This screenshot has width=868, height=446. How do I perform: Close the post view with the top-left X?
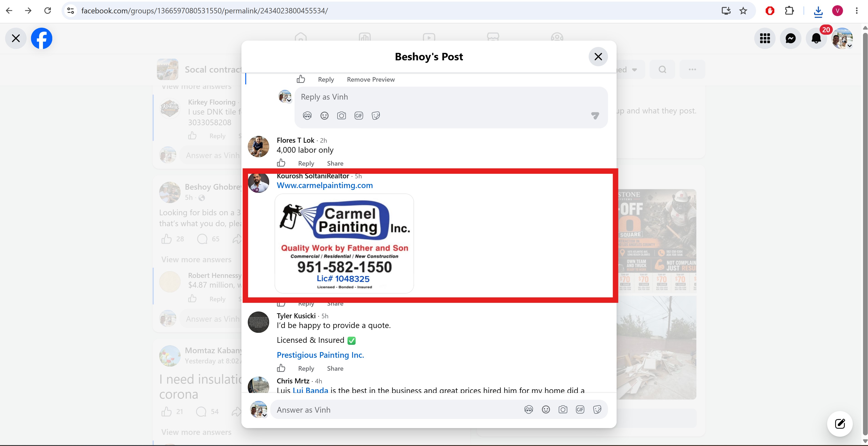pyautogui.click(x=16, y=38)
